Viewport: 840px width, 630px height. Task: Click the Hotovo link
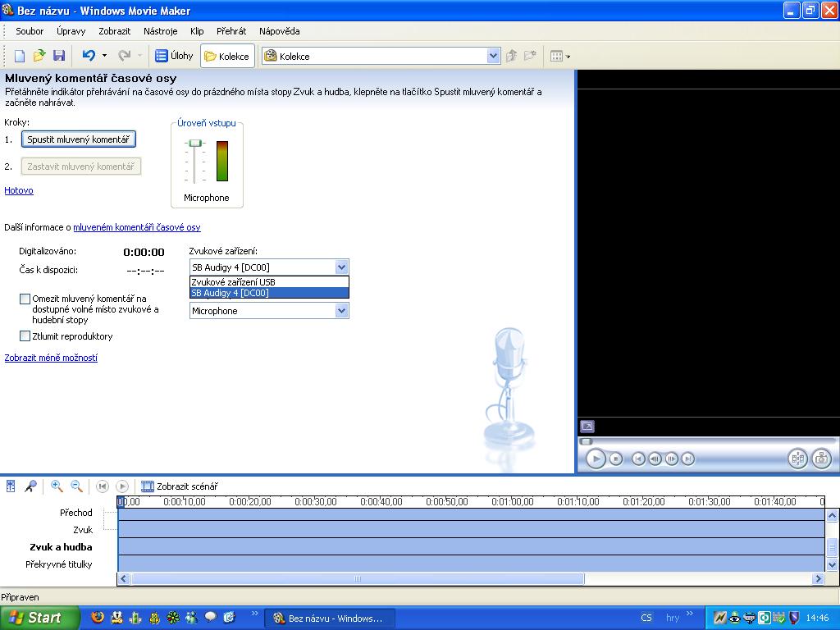point(19,190)
